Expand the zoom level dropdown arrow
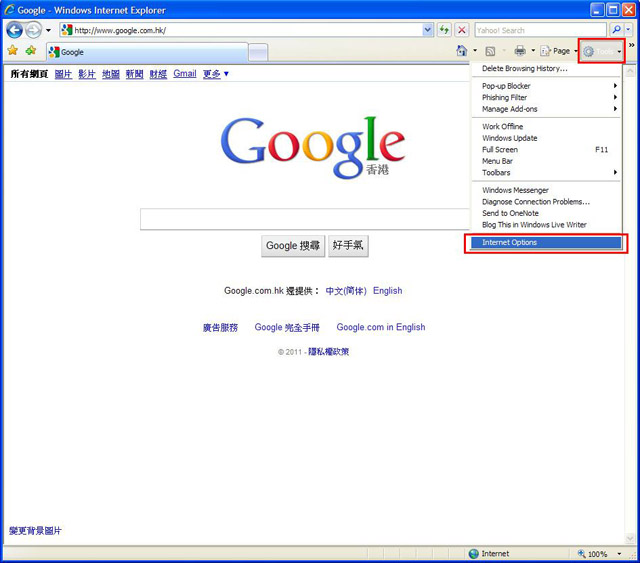This screenshot has width=640, height=563. pos(619,554)
